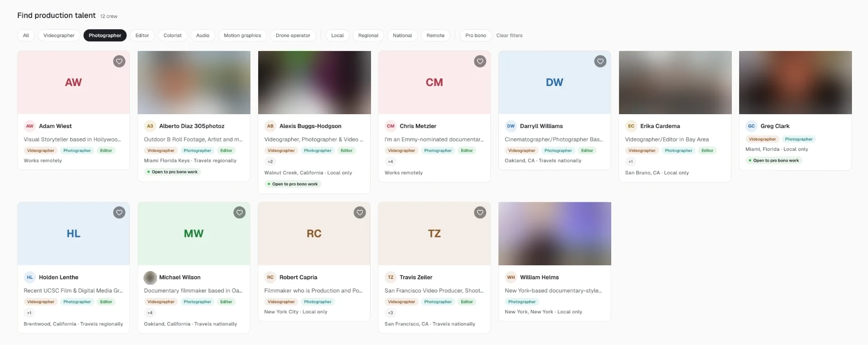Favorite Holden Lenthe with heart icon
This screenshot has width=868, height=345.
click(119, 212)
